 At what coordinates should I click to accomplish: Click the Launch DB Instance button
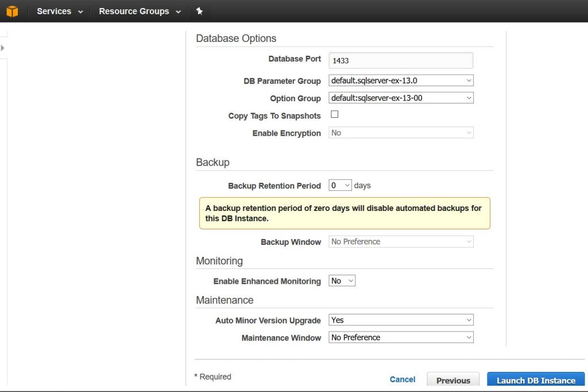tap(535, 380)
